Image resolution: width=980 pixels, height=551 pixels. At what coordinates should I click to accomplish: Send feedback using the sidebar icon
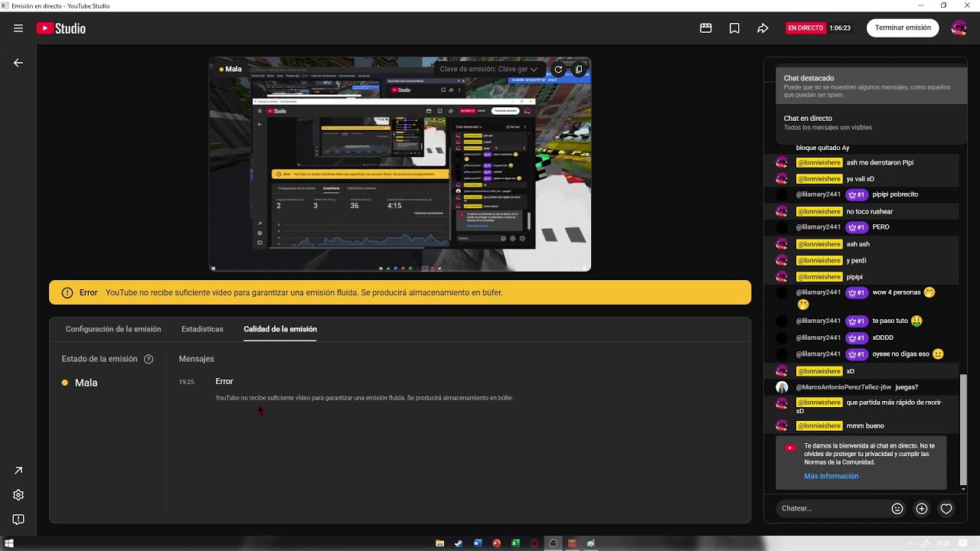pos(18,520)
